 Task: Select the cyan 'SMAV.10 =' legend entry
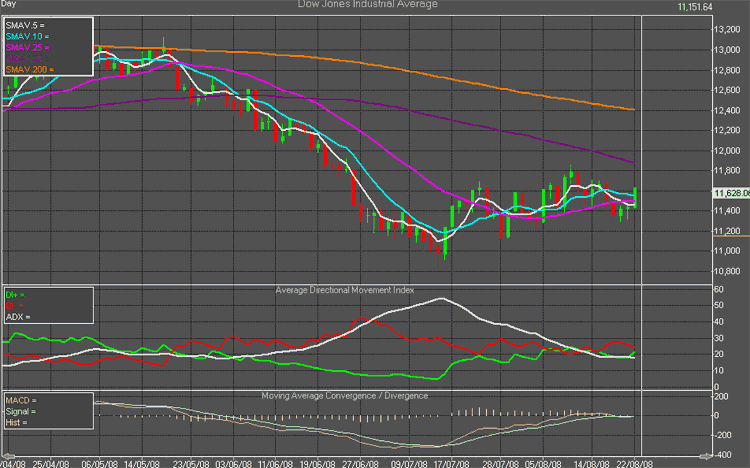point(27,36)
